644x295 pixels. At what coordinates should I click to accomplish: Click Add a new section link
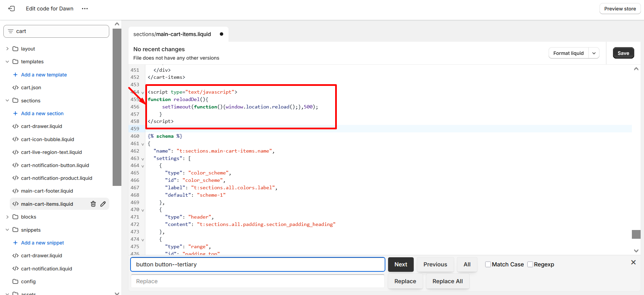42,113
